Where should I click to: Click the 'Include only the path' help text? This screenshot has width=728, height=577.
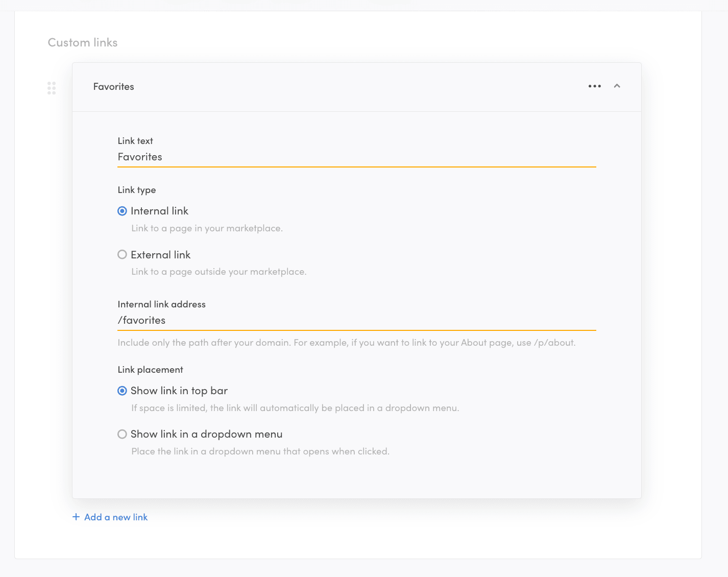tap(346, 343)
